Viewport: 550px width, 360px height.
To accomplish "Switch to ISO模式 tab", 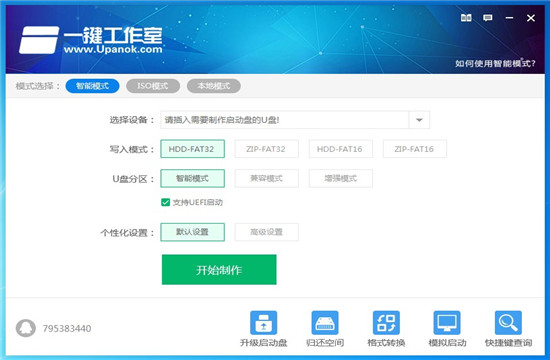I will (x=153, y=86).
